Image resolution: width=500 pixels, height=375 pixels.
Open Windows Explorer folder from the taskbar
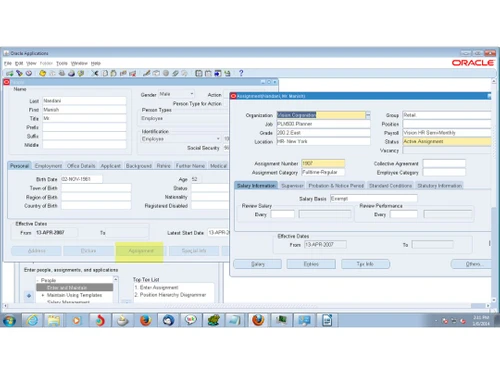coord(54,321)
